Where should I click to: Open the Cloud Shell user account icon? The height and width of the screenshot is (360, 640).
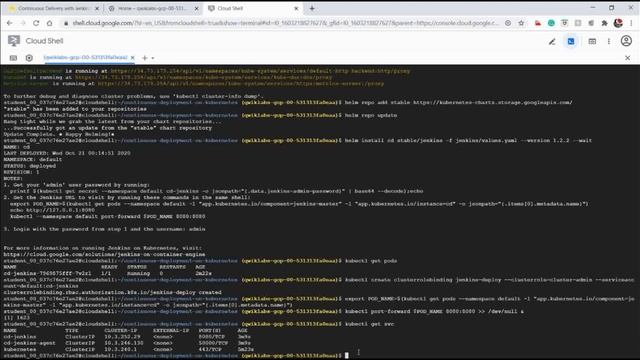point(626,41)
